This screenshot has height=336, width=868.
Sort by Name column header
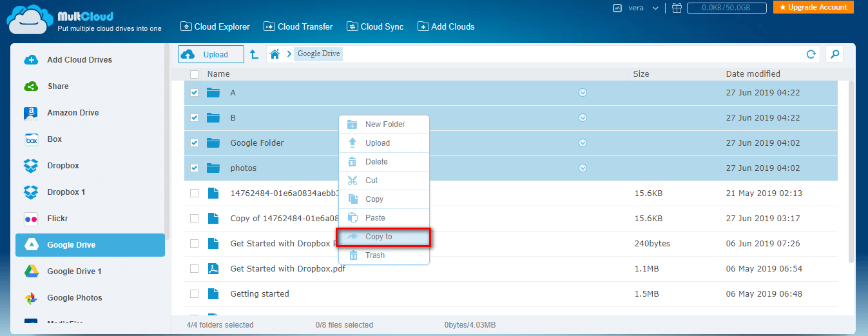coord(218,74)
